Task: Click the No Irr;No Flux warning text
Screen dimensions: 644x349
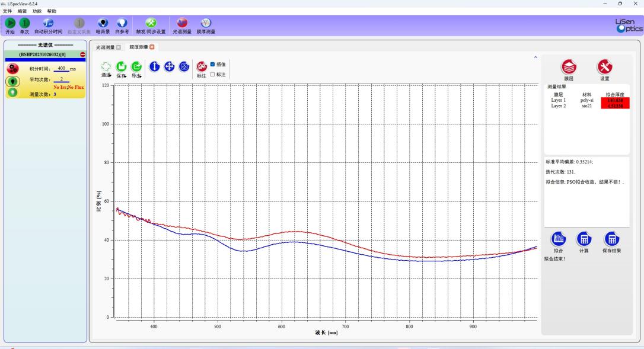Action: click(69, 87)
